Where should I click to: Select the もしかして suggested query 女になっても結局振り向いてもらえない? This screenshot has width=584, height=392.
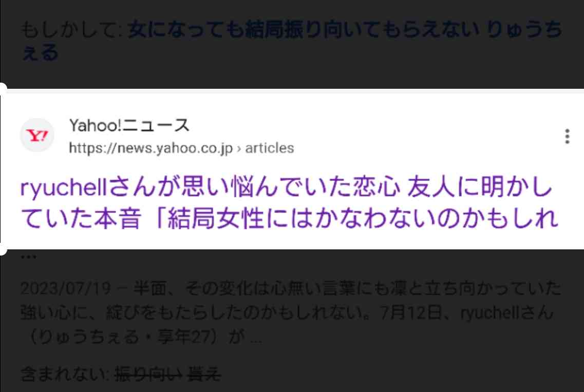pos(303,30)
